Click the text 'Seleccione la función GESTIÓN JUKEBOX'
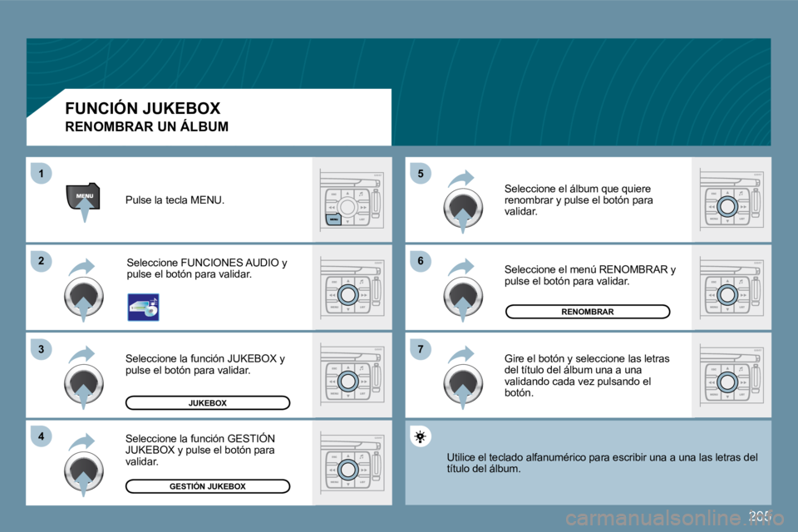798x532 pixels. click(200, 450)
